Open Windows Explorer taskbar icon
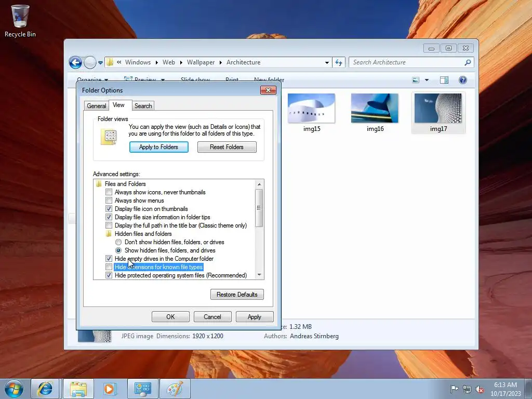This screenshot has height=399, width=532. [x=78, y=389]
